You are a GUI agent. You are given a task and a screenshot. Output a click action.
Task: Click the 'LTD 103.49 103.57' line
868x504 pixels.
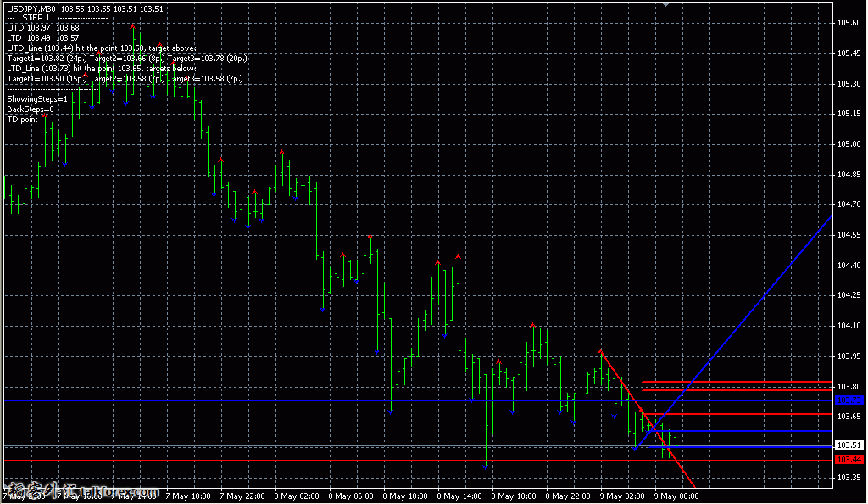43,37
